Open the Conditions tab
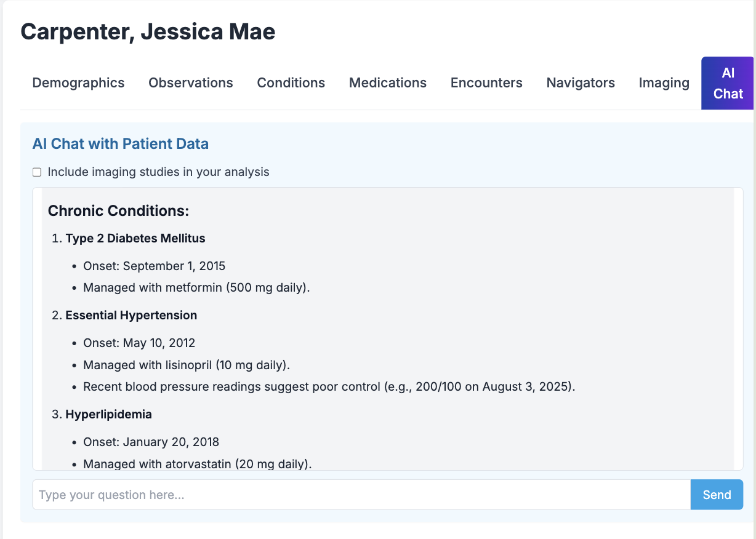 [291, 83]
